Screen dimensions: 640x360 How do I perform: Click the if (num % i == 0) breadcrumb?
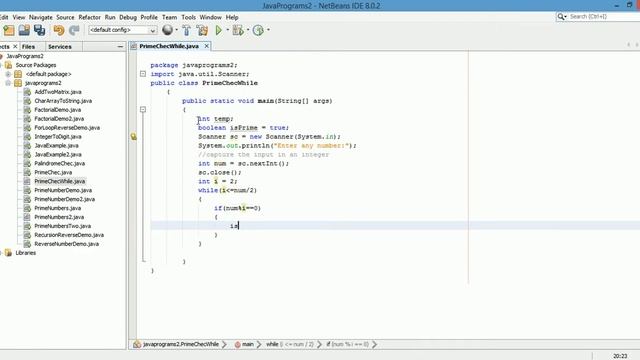pos(347,344)
